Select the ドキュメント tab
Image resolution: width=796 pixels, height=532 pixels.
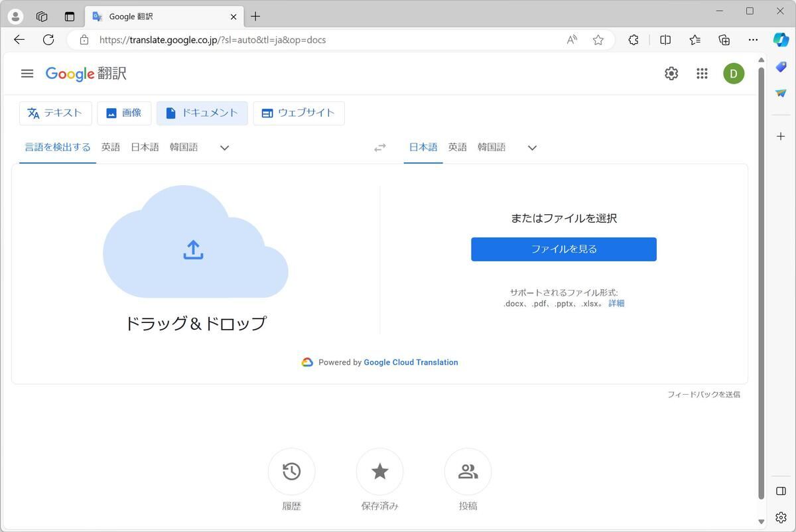click(202, 113)
